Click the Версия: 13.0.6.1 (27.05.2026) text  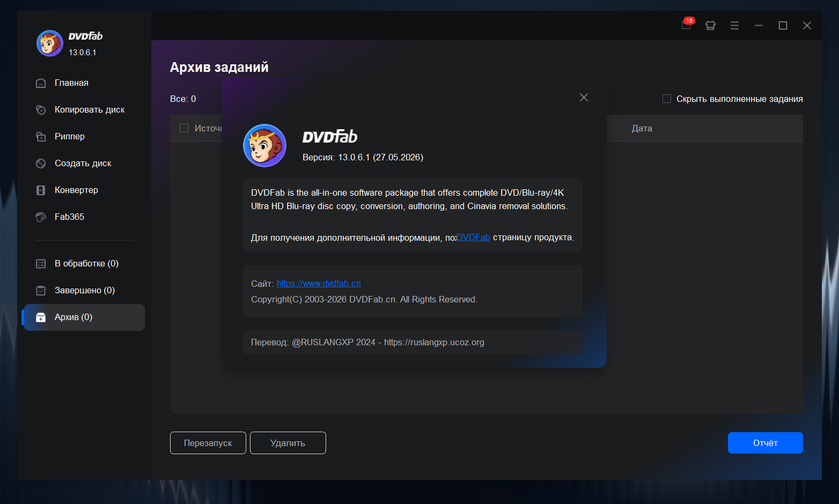click(363, 157)
